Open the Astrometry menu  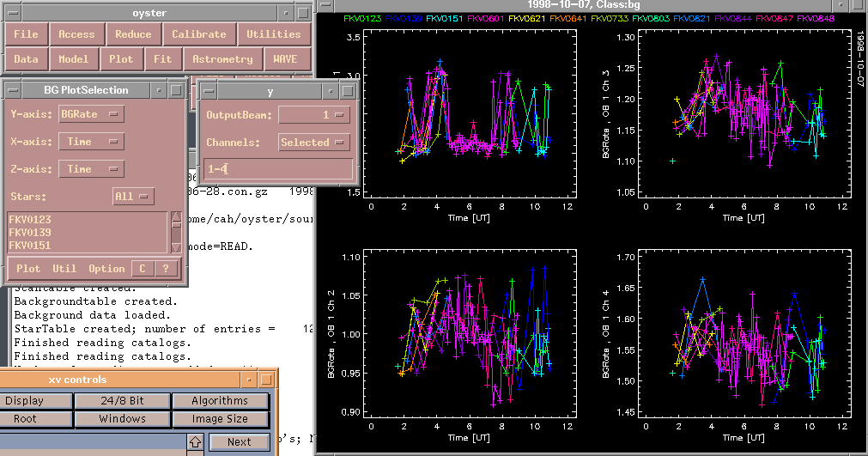(x=223, y=59)
